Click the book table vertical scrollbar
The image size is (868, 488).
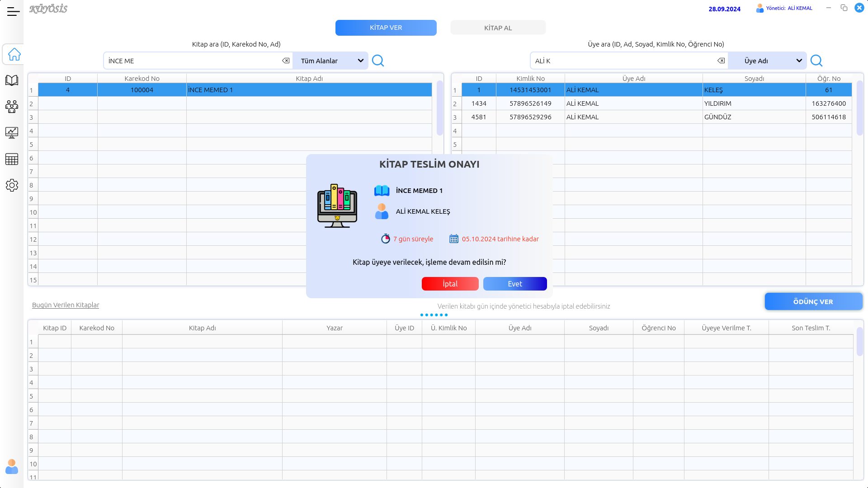click(439, 108)
